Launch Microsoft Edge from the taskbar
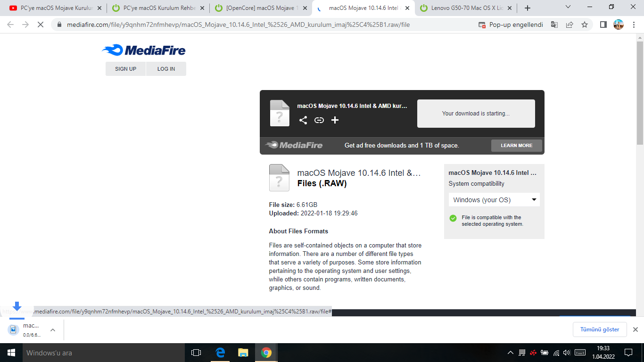Screen dimensions: 644x362 coord(220,353)
